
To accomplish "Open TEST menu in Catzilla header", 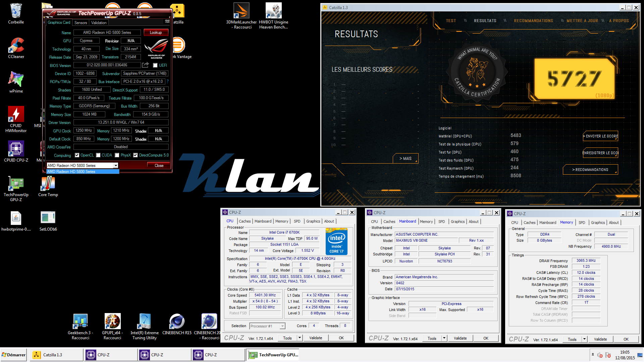I will tap(451, 21).
